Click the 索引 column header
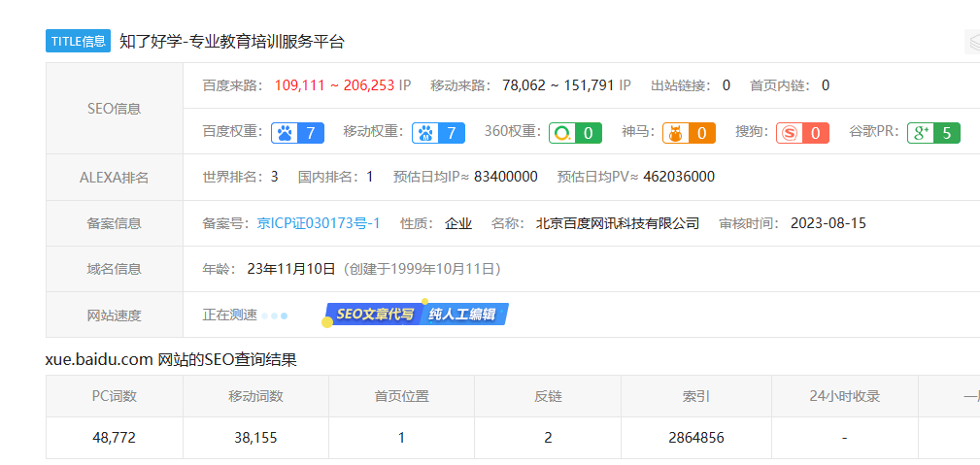The width and height of the screenshot is (980, 465). click(x=696, y=396)
